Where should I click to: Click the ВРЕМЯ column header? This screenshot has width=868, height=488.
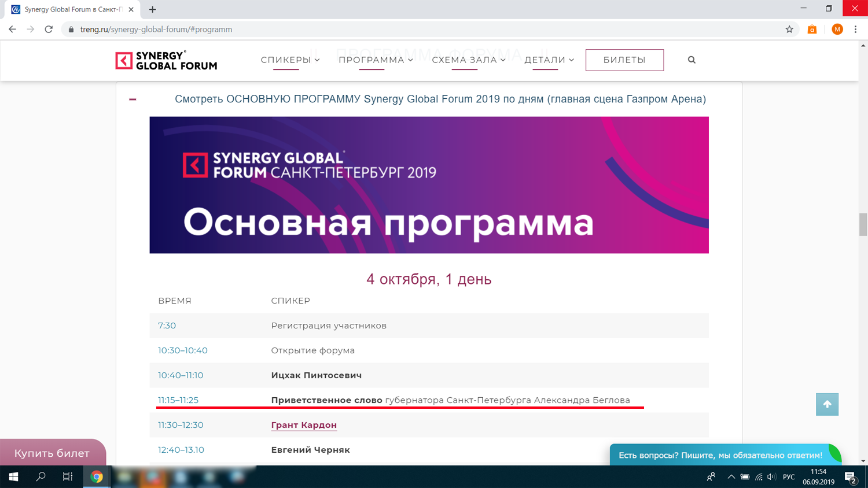coord(175,301)
